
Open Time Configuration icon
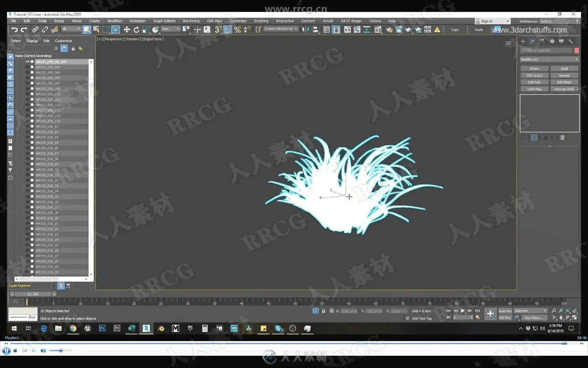[478, 318]
